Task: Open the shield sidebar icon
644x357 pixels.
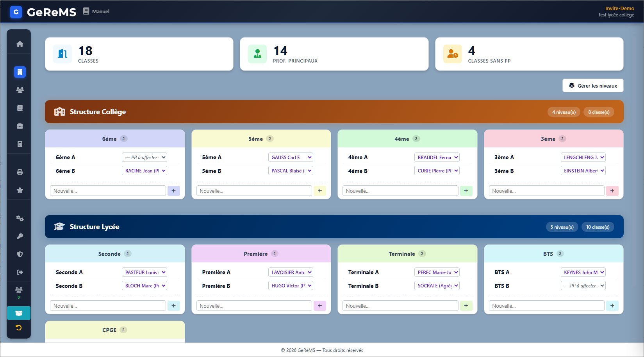Action: tap(20, 254)
